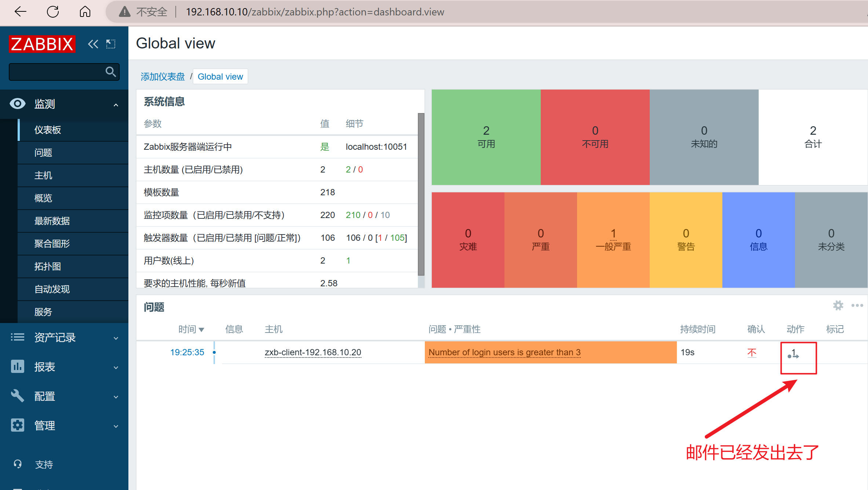Click 警告 severity tile
The width and height of the screenshot is (868, 490).
point(686,240)
